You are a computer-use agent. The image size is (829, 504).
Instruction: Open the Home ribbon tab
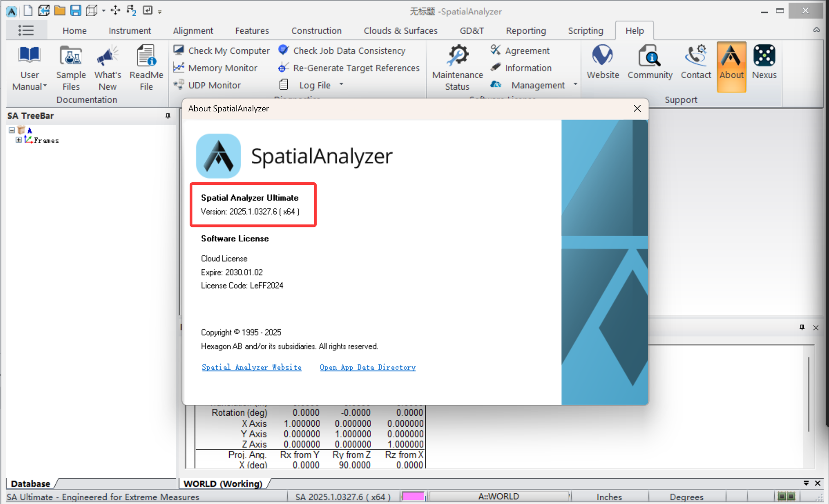tap(75, 31)
